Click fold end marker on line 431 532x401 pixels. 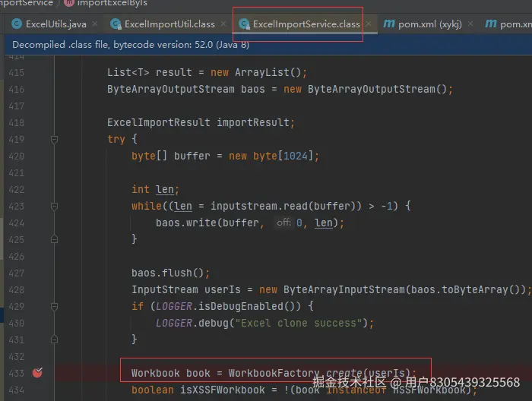(x=54, y=339)
